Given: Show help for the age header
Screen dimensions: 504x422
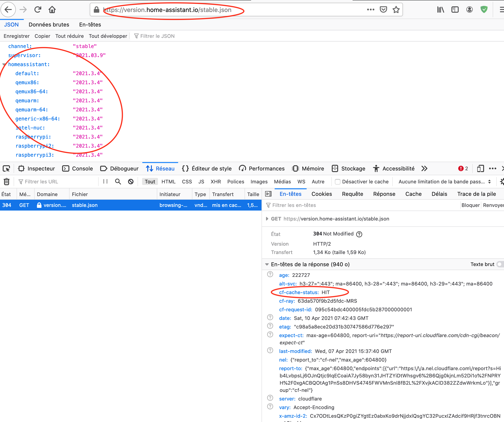Looking at the screenshot, I should (x=270, y=274).
